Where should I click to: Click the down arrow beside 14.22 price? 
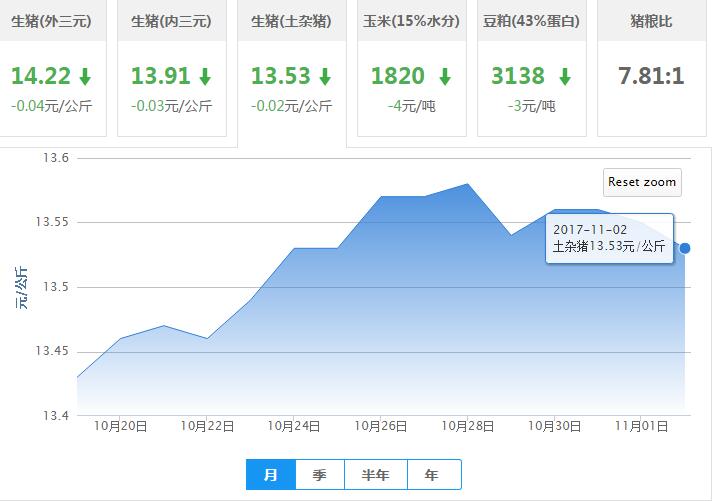(x=85, y=76)
